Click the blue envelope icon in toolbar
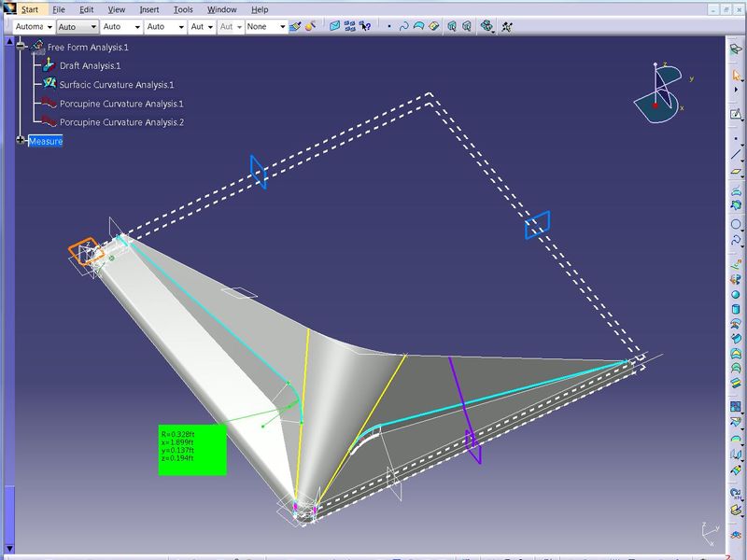 [334, 26]
